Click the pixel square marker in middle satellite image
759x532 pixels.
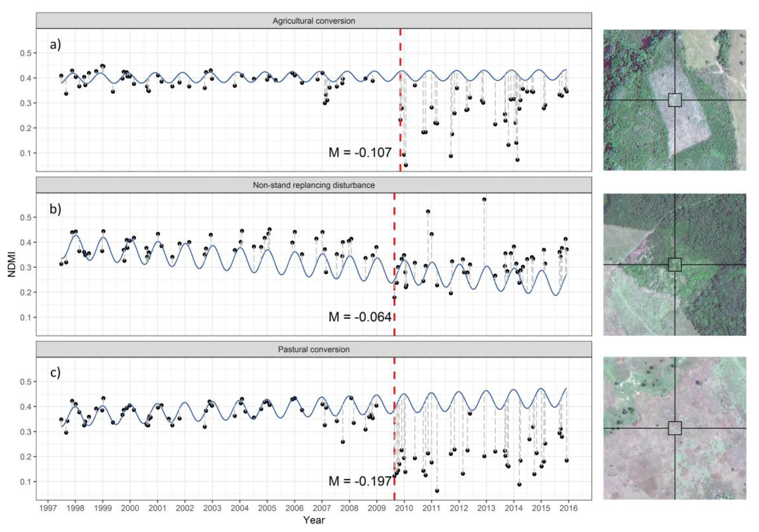[675, 265]
